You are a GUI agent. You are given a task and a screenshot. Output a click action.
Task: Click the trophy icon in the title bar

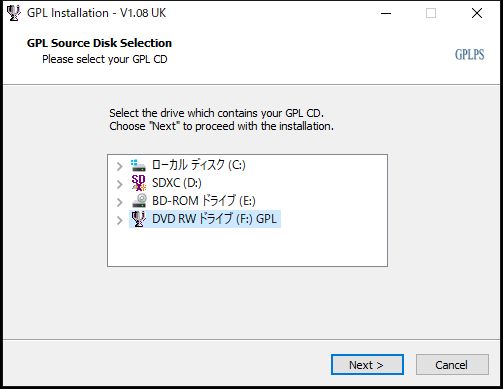[13, 13]
